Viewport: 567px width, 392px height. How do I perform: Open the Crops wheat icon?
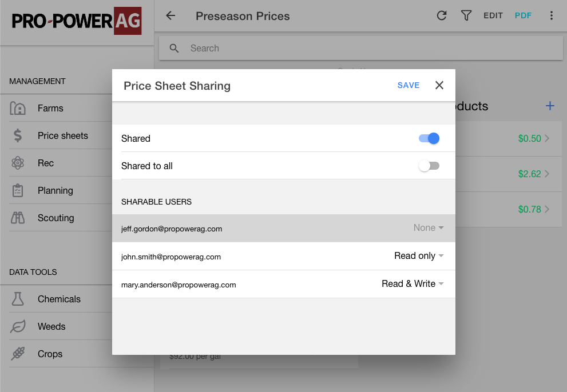(x=18, y=354)
